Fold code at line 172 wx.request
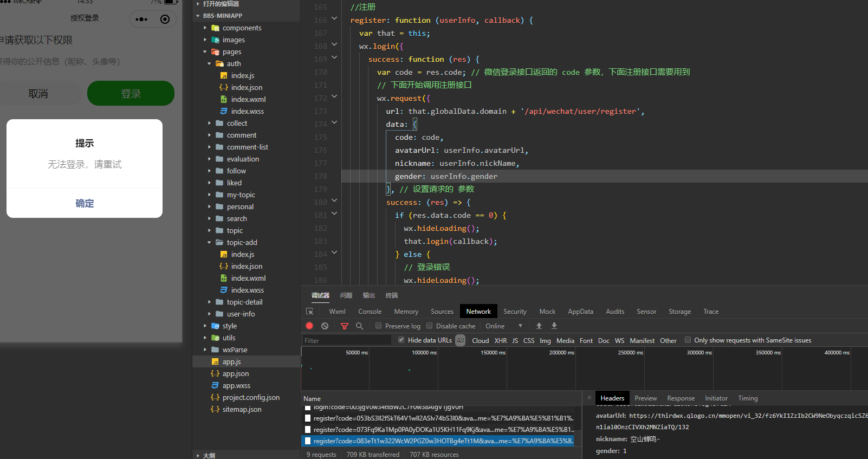This screenshot has height=459, width=868. pyautogui.click(x=334, y=97)
